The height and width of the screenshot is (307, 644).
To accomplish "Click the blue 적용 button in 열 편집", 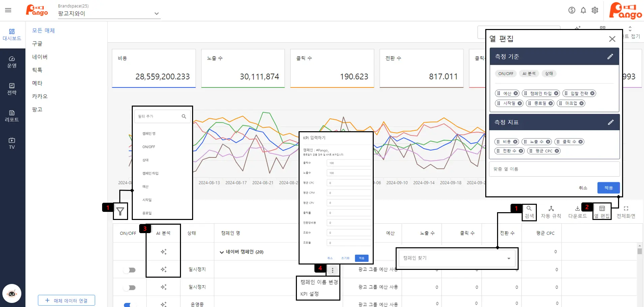I will (608, 188).
